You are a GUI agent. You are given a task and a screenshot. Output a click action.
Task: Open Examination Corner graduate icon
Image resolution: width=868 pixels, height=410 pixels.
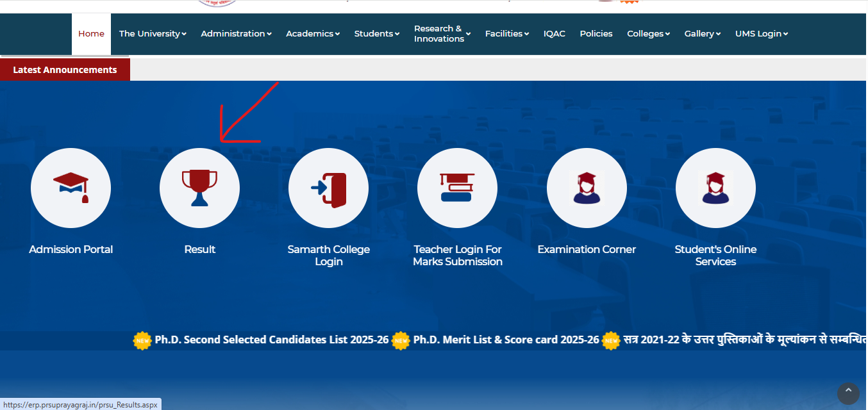tap(587, 188)
